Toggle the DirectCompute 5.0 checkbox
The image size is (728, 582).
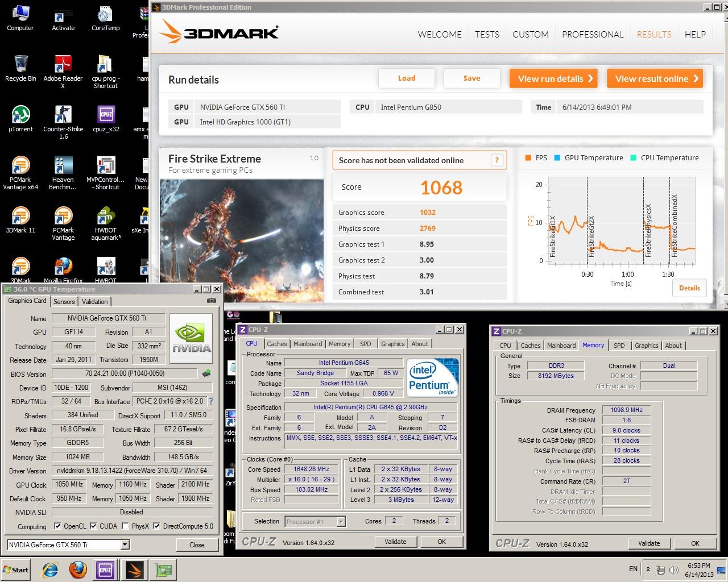(x=156, y=526)
